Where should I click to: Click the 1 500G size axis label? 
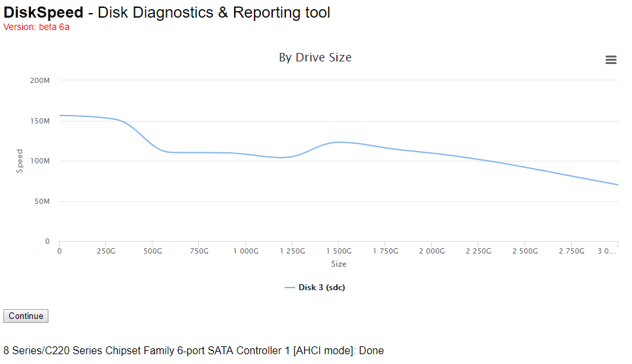[x=339, y=251]
